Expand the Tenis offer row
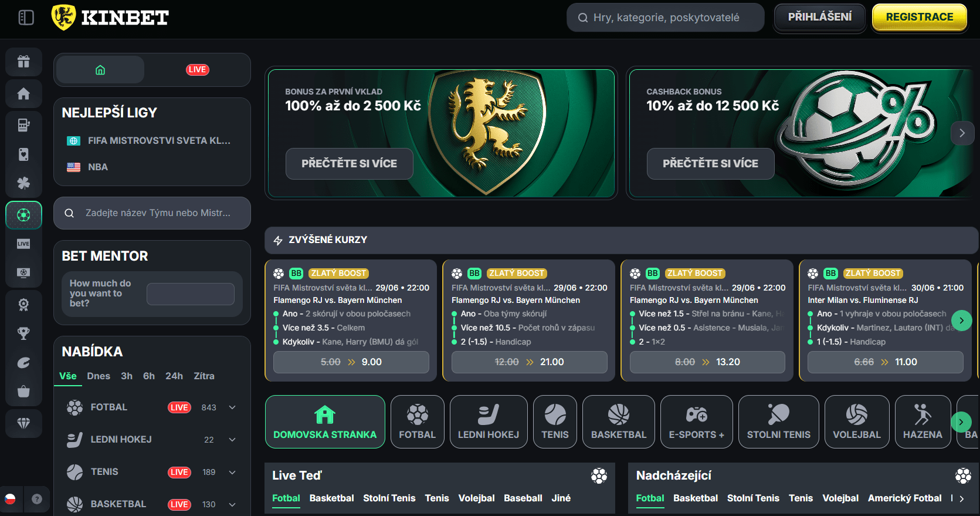 (232, 472)
